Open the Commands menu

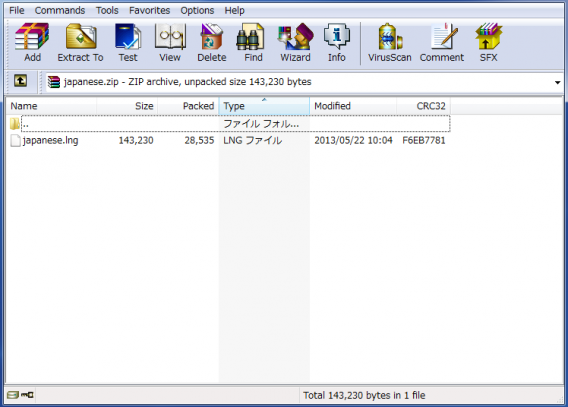point(60,11)
